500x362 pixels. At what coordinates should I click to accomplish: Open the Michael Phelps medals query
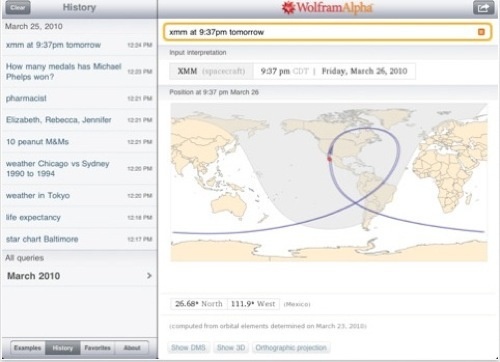click(79, 71)
